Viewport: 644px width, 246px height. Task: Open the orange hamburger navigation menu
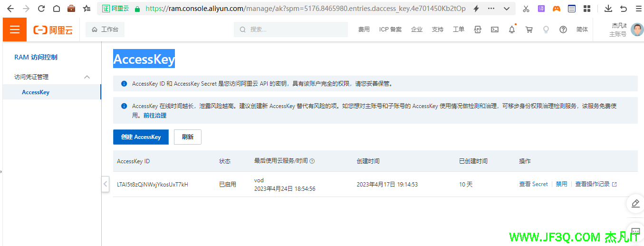tap(15, 30)
